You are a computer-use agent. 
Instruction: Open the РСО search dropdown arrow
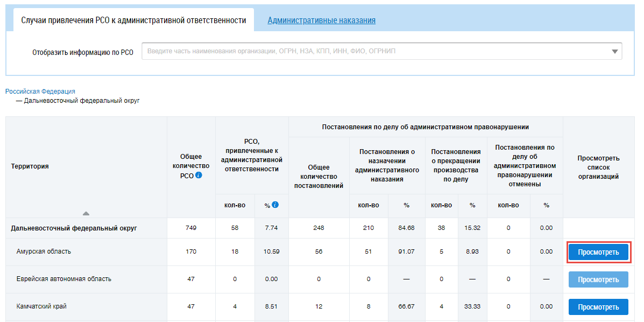[x=614, y=52]
